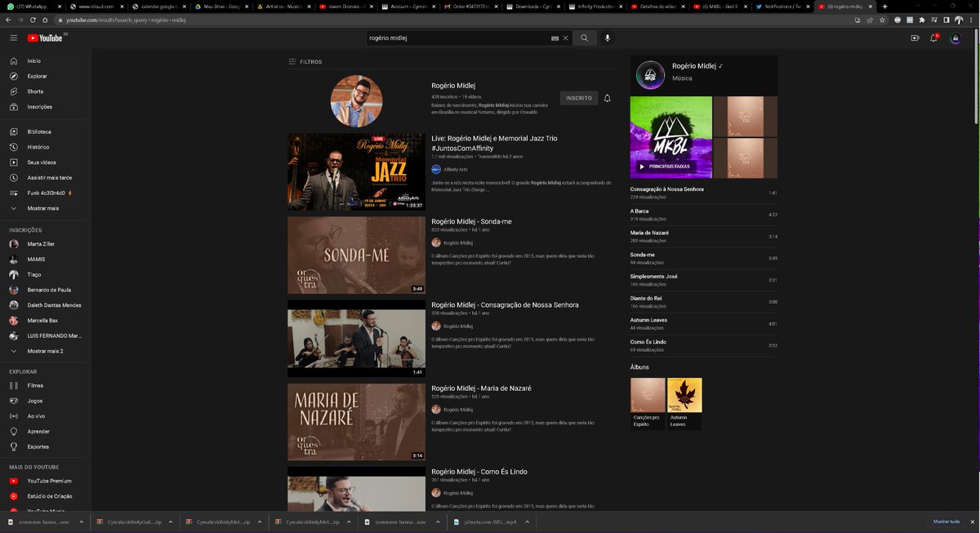Switch to the Notifications Twitter tab
Image resolution: width=980 pixels, height=533 pixels.
point(782,6)
